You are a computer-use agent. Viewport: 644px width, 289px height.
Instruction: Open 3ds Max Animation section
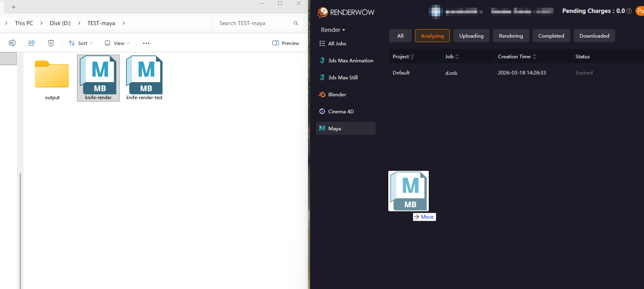346,60
